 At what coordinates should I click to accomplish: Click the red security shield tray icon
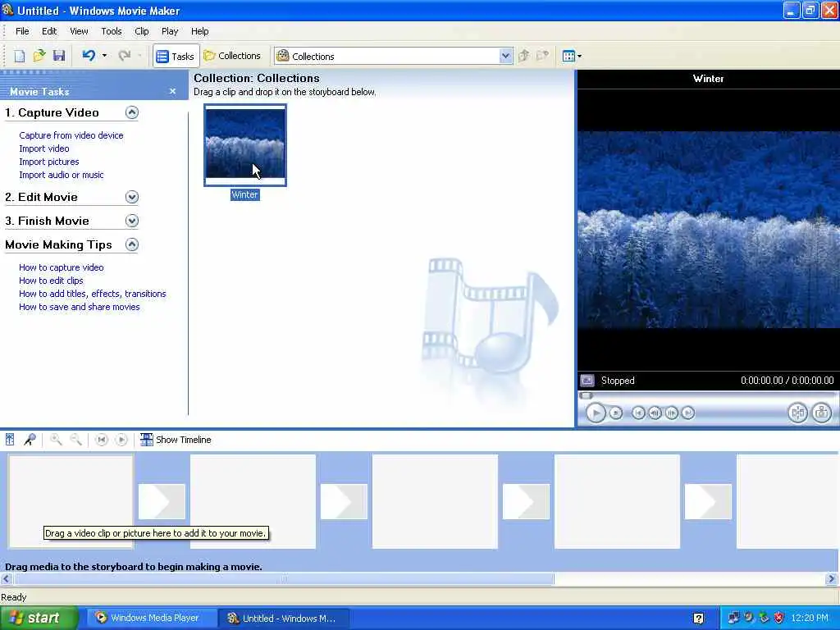pos(779,619)
